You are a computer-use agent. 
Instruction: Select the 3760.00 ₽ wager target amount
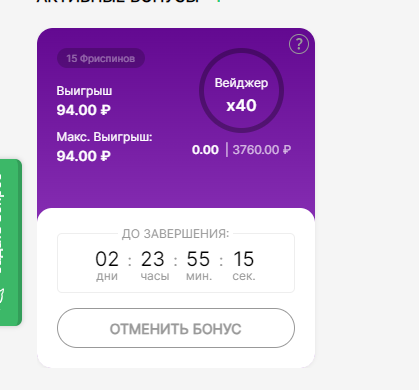pyautogui.click(x=262, y=150)
